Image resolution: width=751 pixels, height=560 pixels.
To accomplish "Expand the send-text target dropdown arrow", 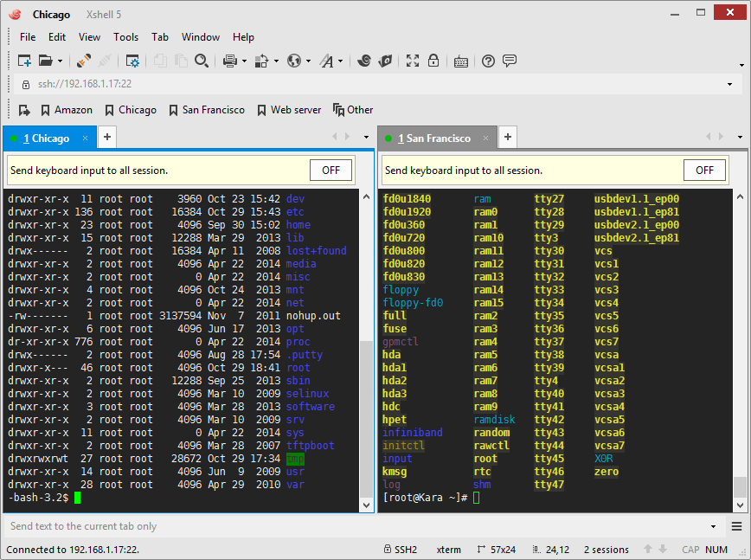I will click(x=714, y=526).
